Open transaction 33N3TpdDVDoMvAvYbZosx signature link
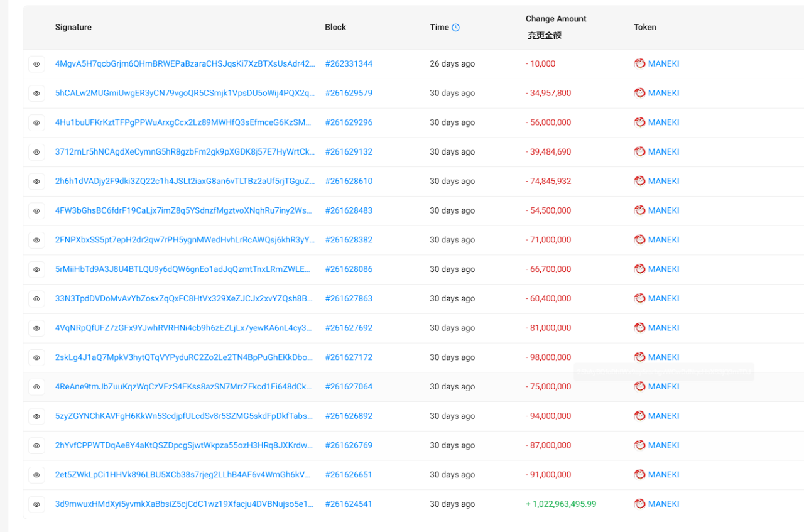 pyautogui.click(x=184, y=298)
